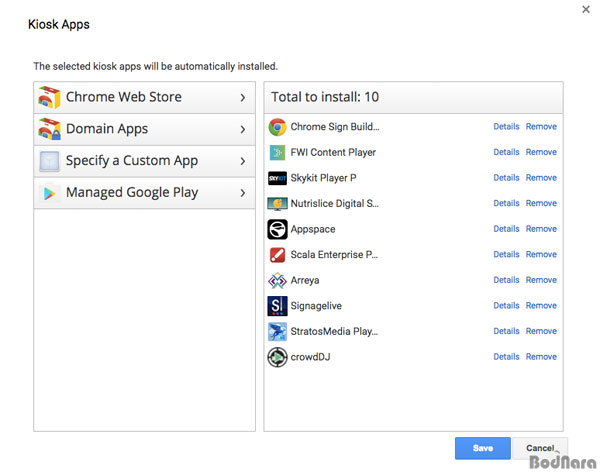Remove crowdDJ from install list
The image size is (600, 472).
coord(541,357)
